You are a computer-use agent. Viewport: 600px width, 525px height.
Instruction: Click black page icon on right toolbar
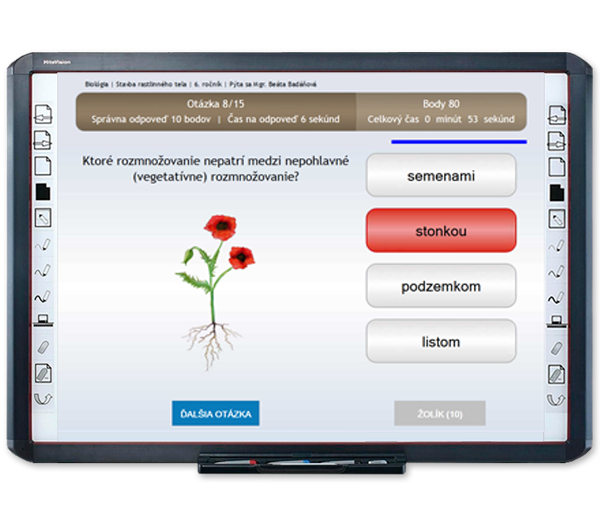tap(557, 191)
